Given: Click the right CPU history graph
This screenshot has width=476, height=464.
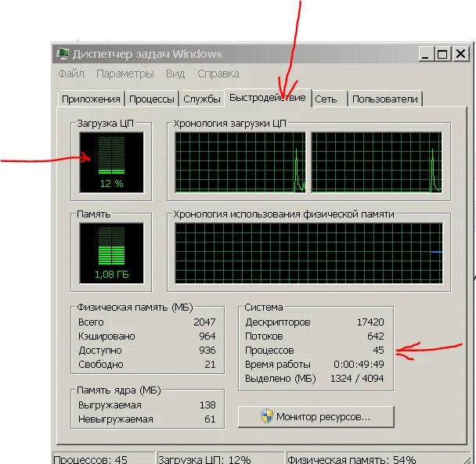Looking at the screenshot, I should point(377,162).
